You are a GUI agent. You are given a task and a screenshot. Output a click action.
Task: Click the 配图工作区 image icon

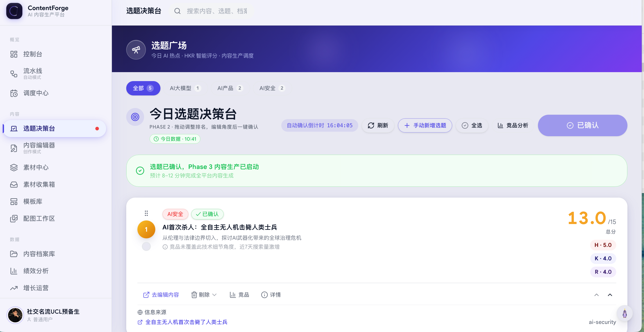tap(14, 219)
